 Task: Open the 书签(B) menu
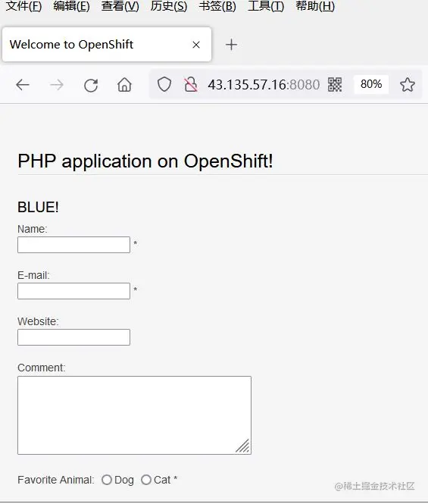click(217, 6)
